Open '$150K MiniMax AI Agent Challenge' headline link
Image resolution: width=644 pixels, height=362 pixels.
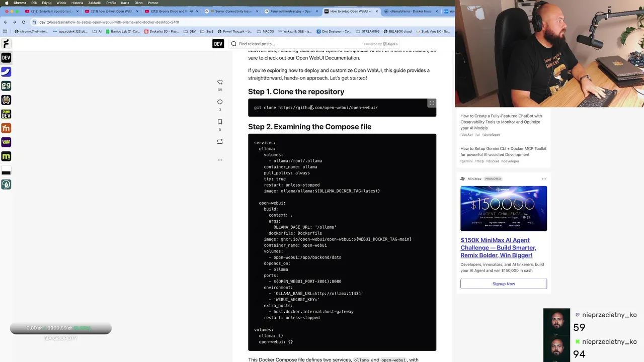pyautogui.click(x=498, y=248)
